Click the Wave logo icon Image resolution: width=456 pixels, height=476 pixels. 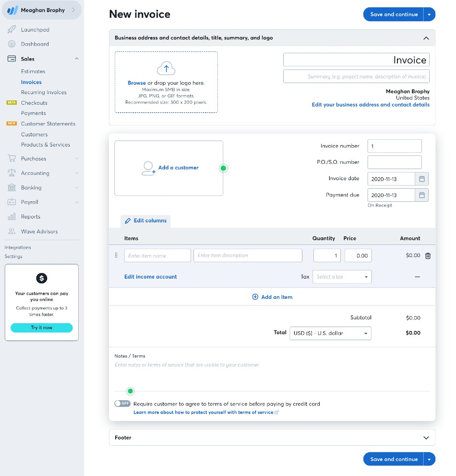[12, 10]
